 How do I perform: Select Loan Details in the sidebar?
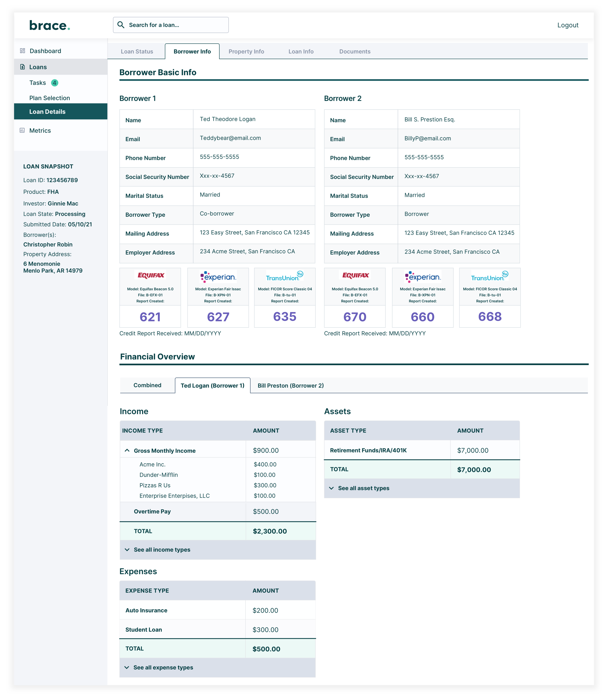(61, 112)
